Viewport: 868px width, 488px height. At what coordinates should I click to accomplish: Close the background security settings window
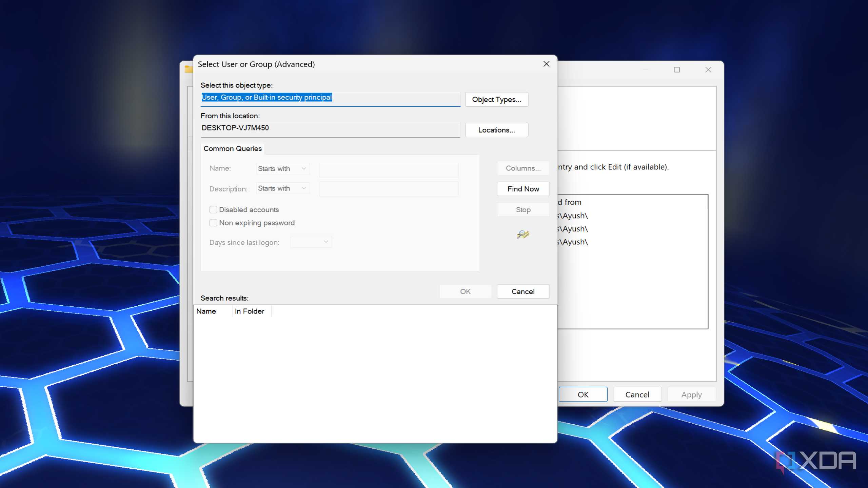click(x=708, y=70)
